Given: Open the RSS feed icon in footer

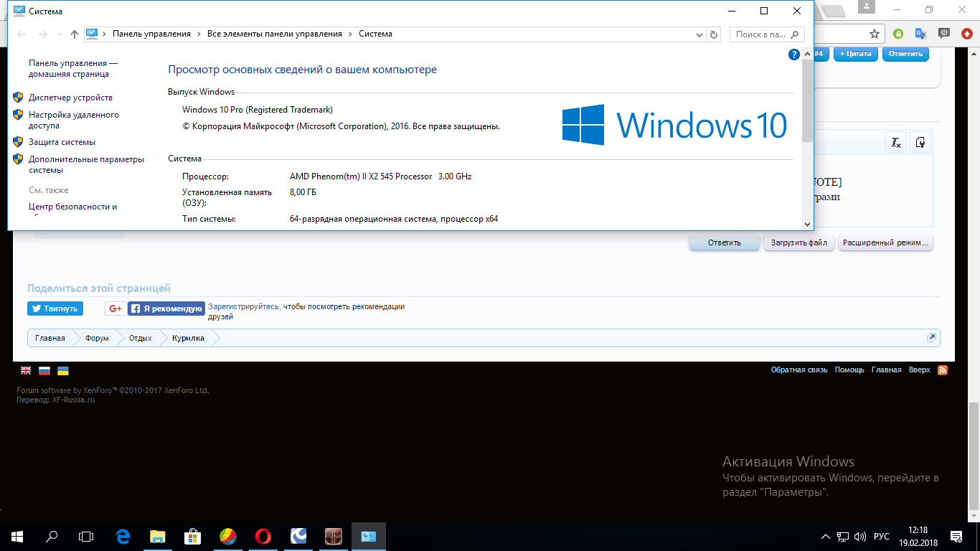Looking at the screenshot, I should click(x=943, y=370).
